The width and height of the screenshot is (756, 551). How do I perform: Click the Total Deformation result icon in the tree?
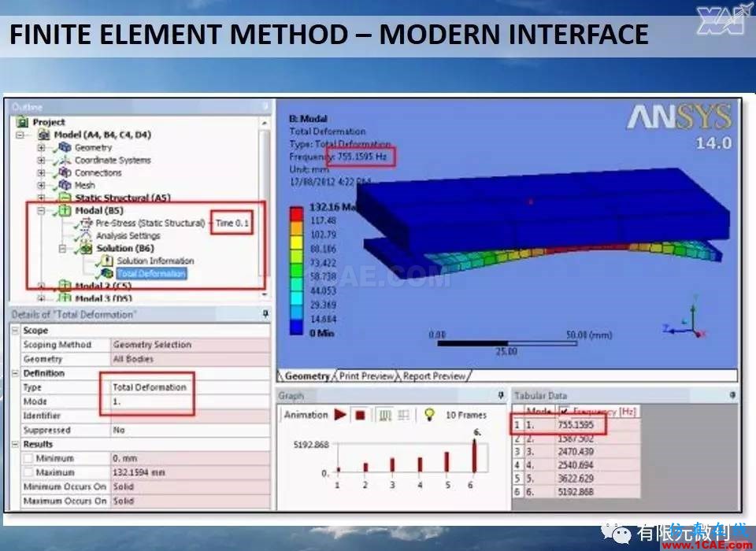click(x=106, y=273)
